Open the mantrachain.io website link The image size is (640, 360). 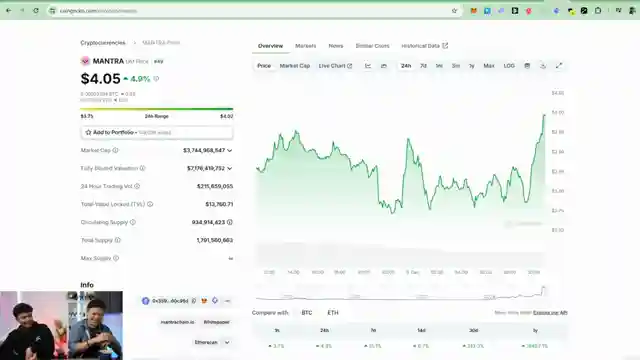pos(178,322)
